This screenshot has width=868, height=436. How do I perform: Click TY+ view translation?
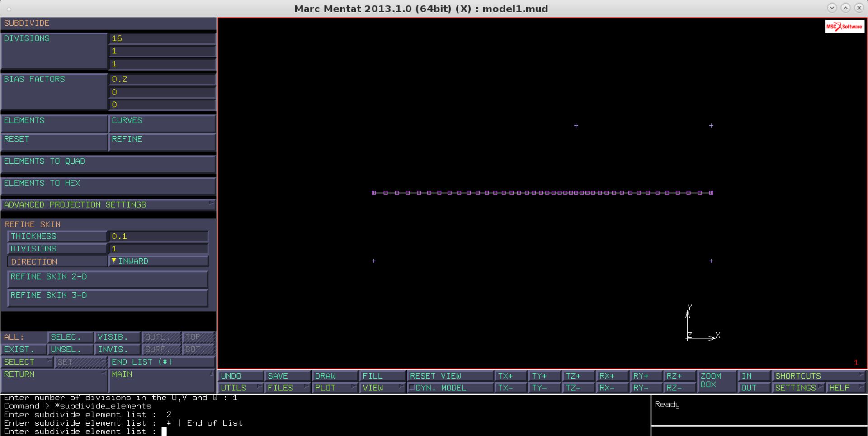click(545, 376)
